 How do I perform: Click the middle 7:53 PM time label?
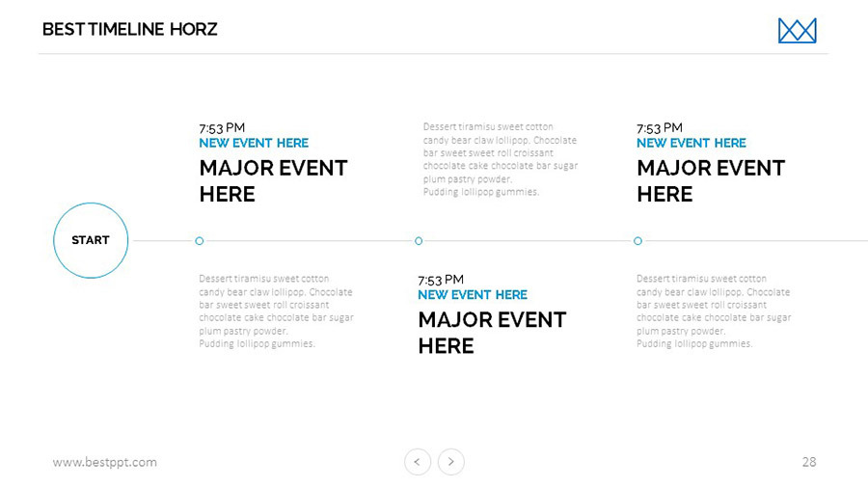tap(441, 280)
